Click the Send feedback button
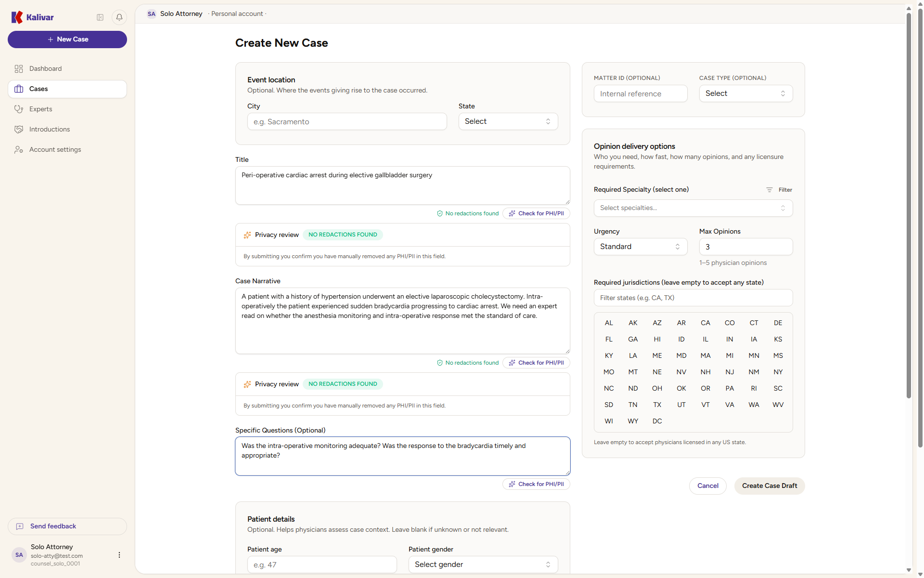Image resolution: width=924 pixels, height=578 pixels. pyautogui.click(x=67, y=526)
